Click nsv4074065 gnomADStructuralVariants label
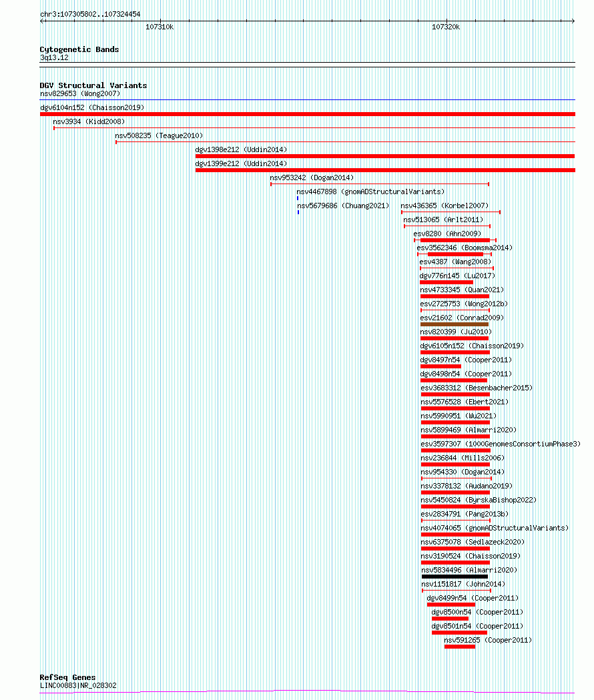Screen dimensions: 594x700 tap(495, 528)
